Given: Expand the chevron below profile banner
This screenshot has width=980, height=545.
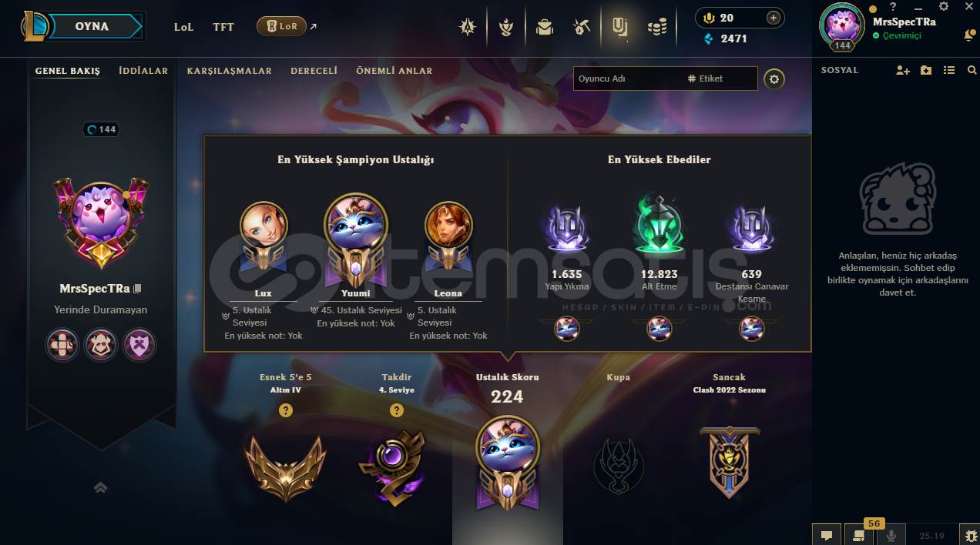Looking at the screenshot, I should pyautogui.click(x=100, y=487).
